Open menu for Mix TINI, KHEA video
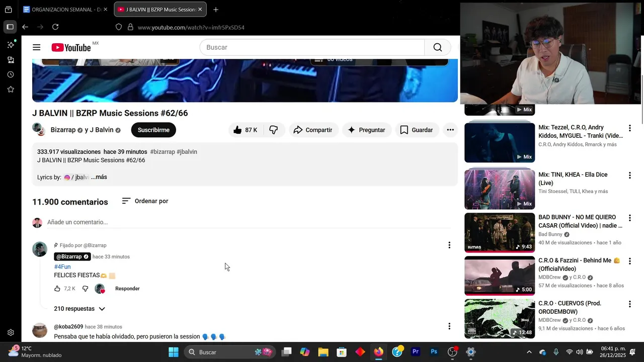This screenshot has height=362, width=644. pos(629,175)
